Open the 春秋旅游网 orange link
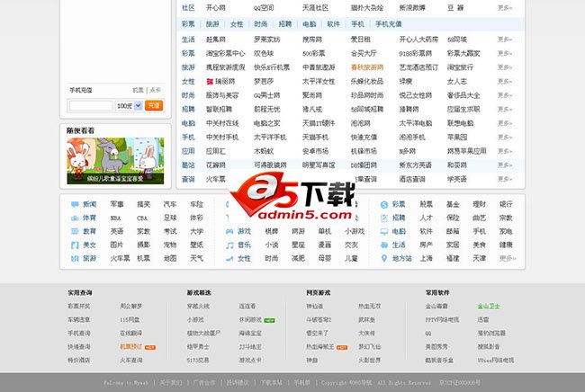585x392 pixels. [366, 67]
